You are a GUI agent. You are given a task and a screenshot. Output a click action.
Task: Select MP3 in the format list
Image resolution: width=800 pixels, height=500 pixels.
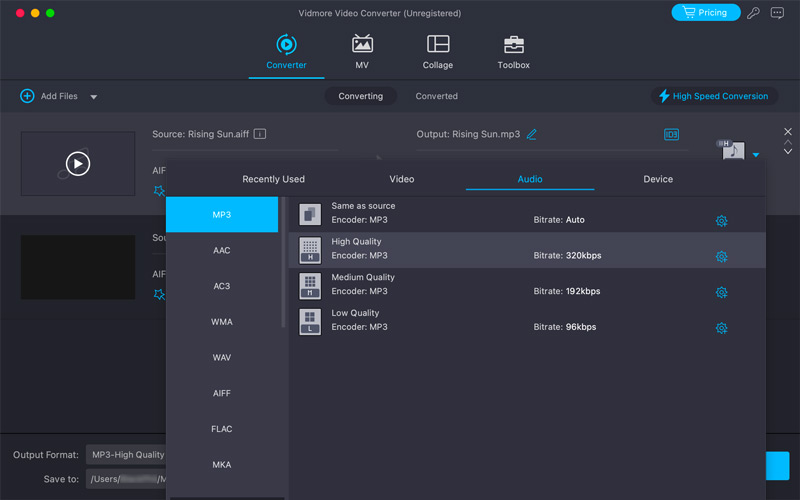pyautogui.click(x=222, y=215)
